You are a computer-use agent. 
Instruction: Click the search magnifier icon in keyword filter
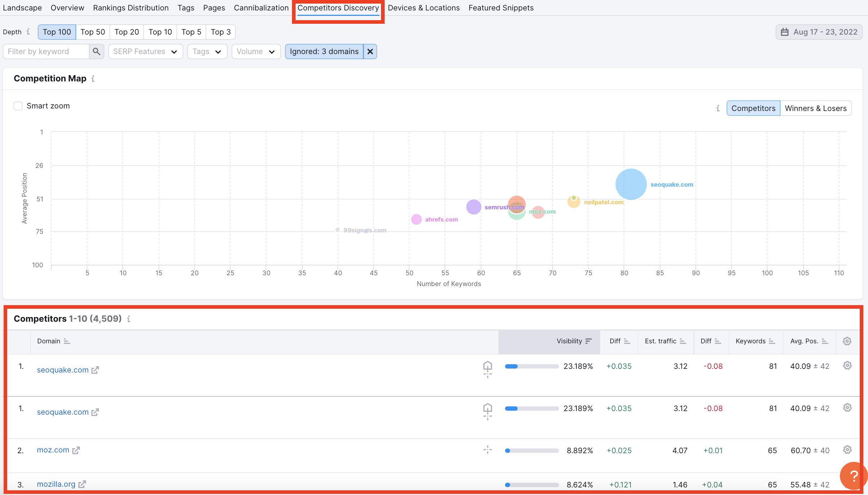pos(96,52)
